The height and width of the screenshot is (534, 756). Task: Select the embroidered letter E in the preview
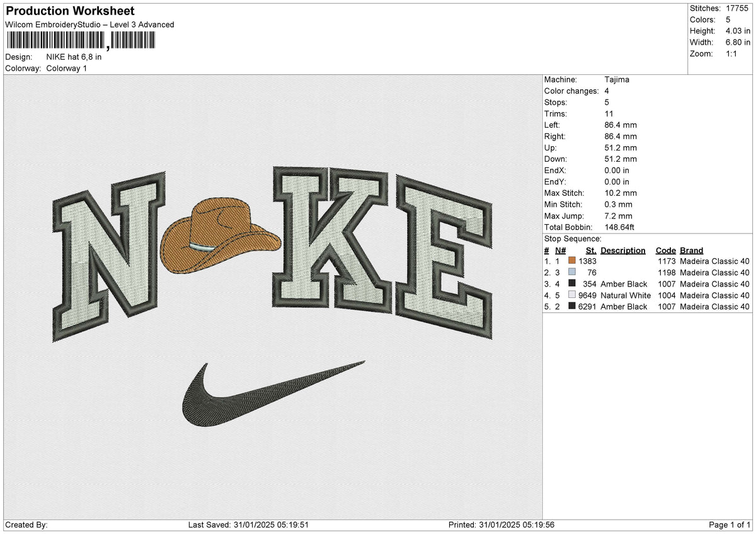point(445,258)
